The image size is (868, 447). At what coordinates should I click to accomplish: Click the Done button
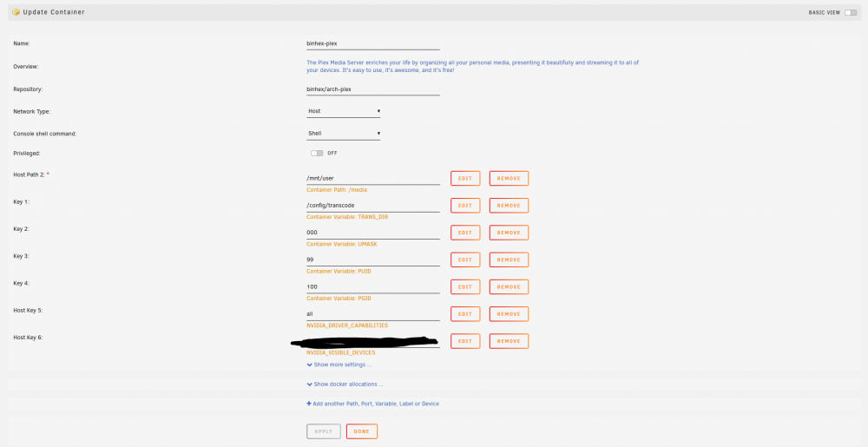(361, 431)
